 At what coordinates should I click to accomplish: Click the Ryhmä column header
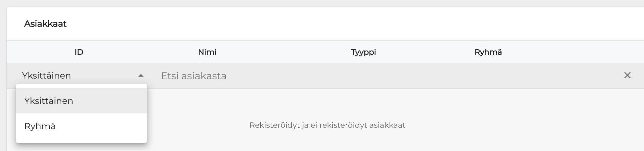[488, 52]
